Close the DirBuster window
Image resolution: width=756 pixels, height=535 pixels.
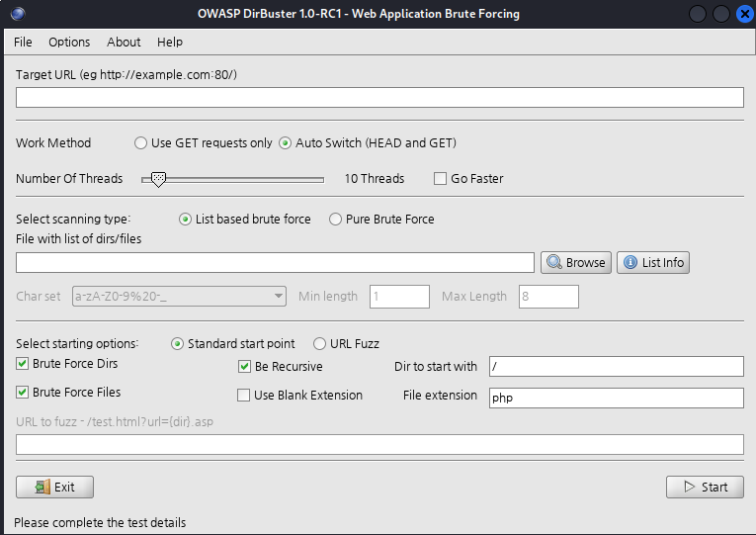coord(745,14)
